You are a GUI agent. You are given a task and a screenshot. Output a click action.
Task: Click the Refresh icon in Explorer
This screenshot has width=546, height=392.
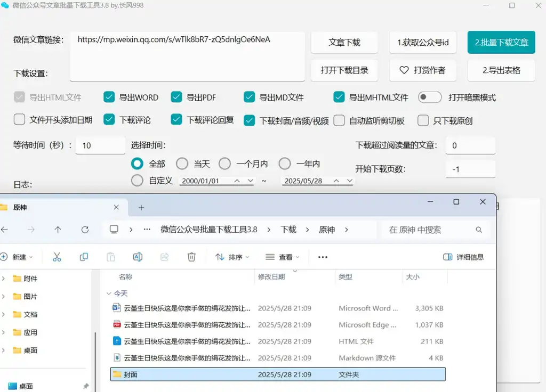(x=85, y=230)
